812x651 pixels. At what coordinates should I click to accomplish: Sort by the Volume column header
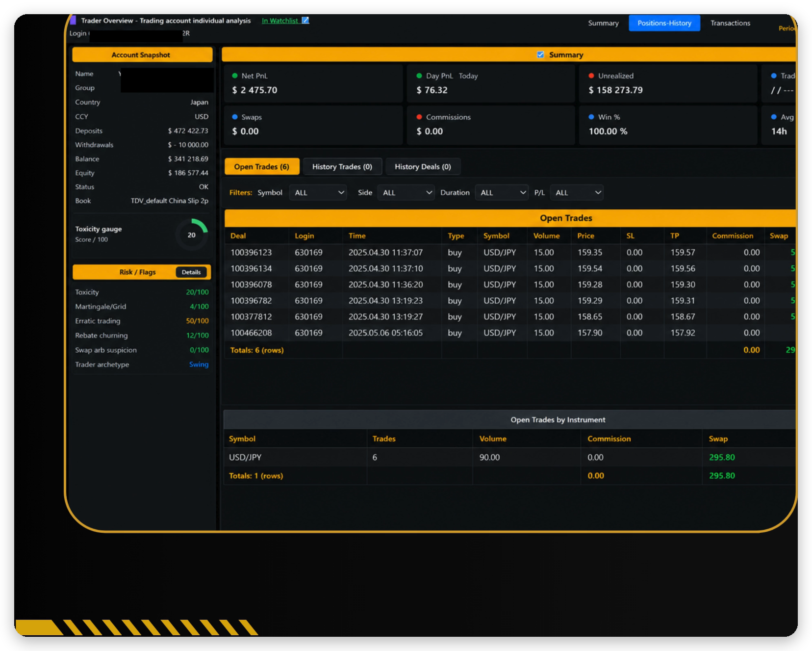click(546, 236)
